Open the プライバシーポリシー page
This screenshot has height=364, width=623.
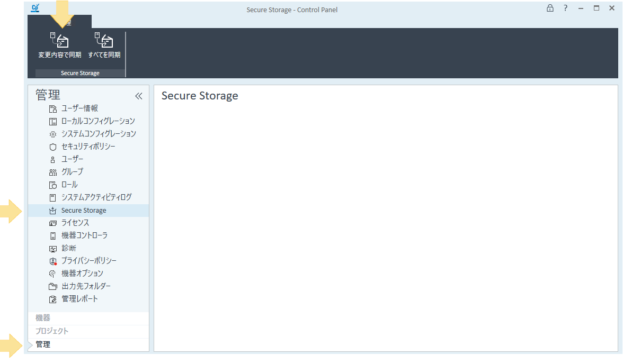(88, 261)
